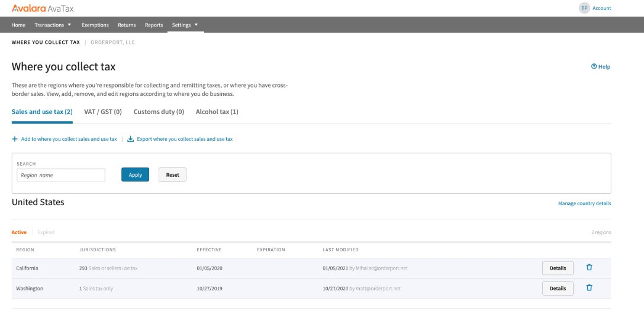Click the 01/05/2020 effective date

tap(210, 268)
